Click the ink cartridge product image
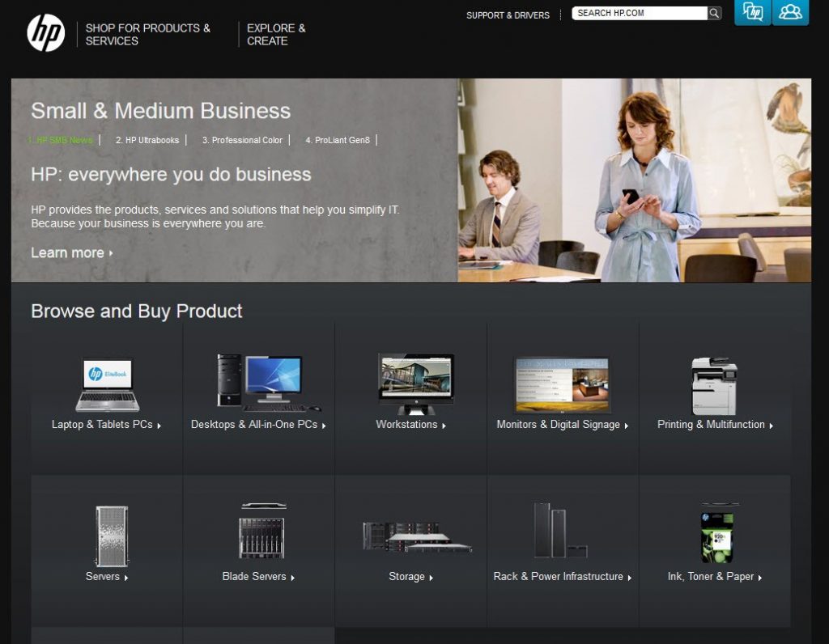 [716, 534]
